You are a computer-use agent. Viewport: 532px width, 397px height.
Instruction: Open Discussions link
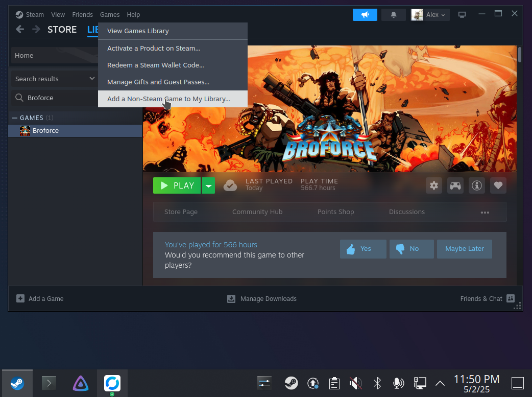407,212
